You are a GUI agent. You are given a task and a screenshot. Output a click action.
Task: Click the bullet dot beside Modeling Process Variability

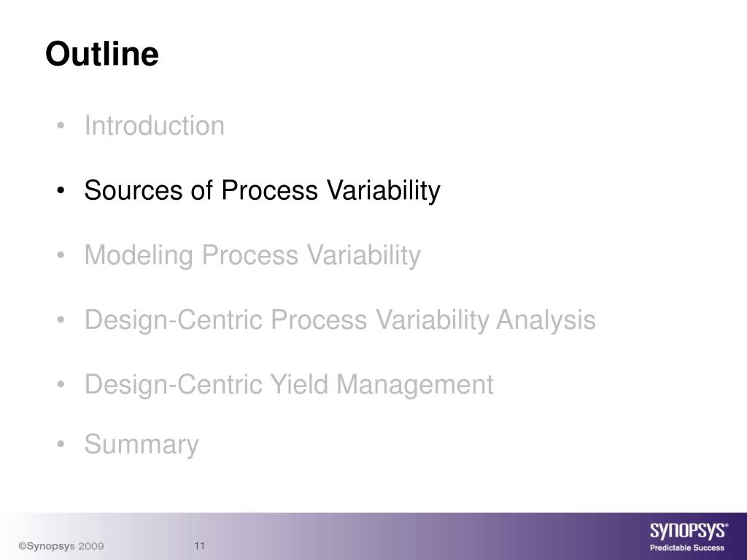[x=60, y=256]
